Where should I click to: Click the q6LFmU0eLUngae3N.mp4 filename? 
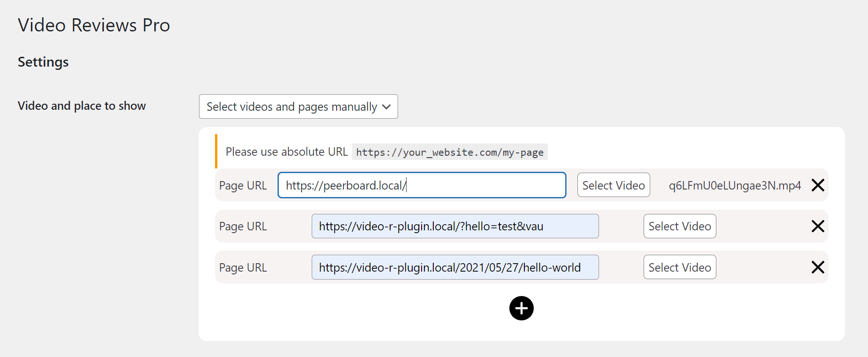(x=735, y=186)
